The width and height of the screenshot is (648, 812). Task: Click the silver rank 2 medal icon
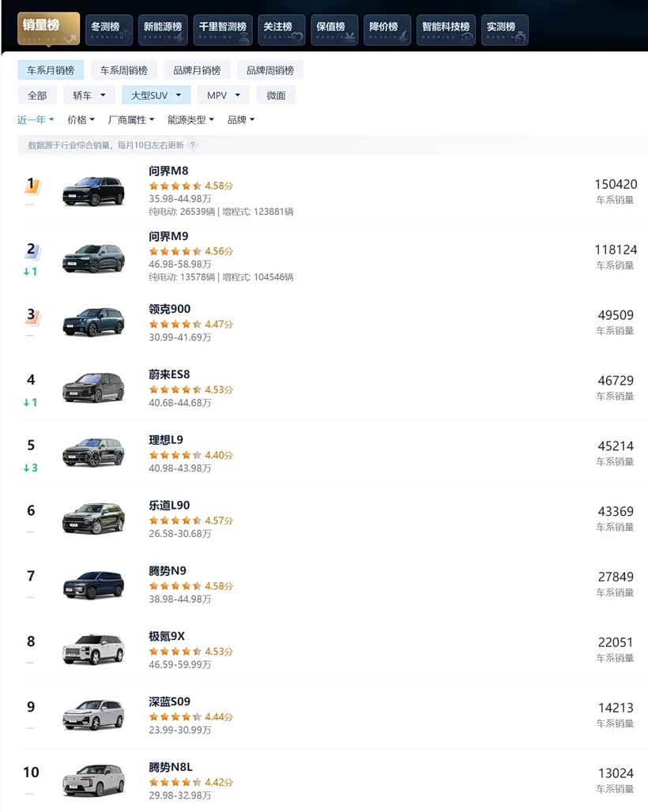coord(32,250)
